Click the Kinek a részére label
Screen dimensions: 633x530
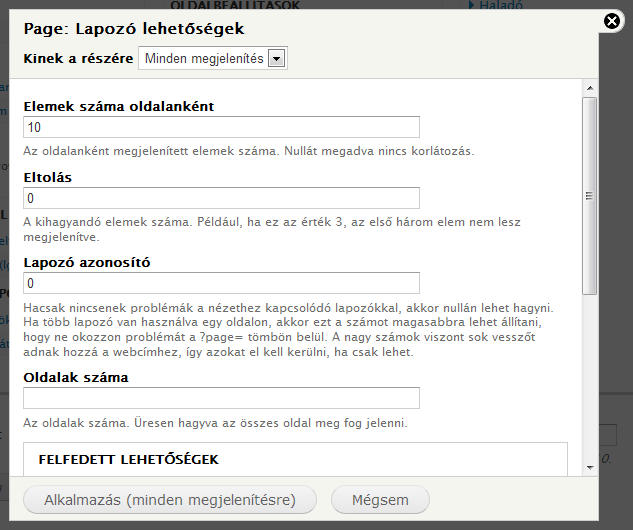pos(78,59)
